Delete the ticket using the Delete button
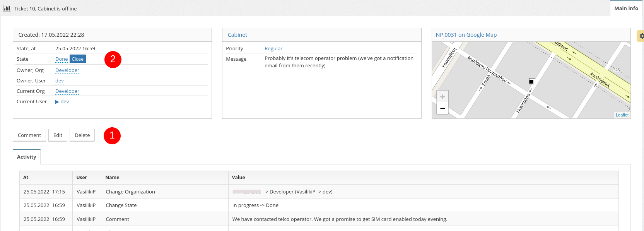The height and width of the screenshot is (231, 644). (82, 135)
